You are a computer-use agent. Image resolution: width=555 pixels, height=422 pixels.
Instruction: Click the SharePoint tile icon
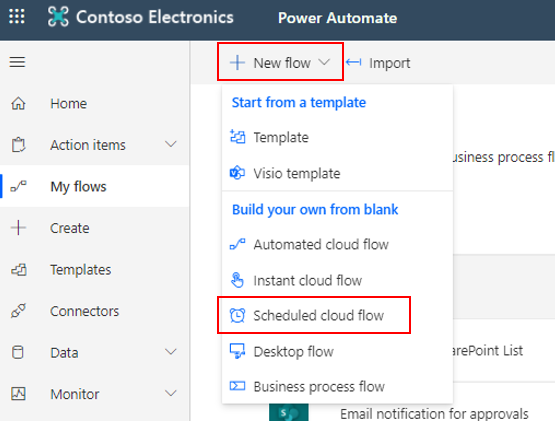point(288,412)
